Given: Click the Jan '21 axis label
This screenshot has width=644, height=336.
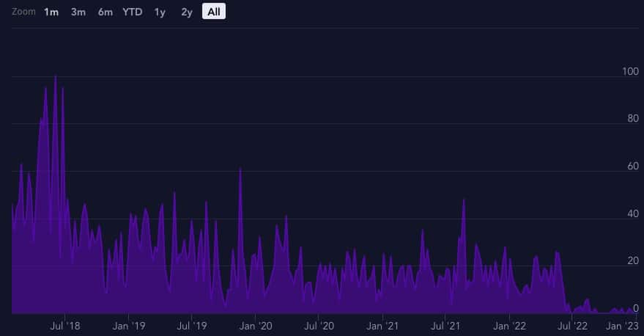Looking at the screenshot, I should [x=382, y=326].
